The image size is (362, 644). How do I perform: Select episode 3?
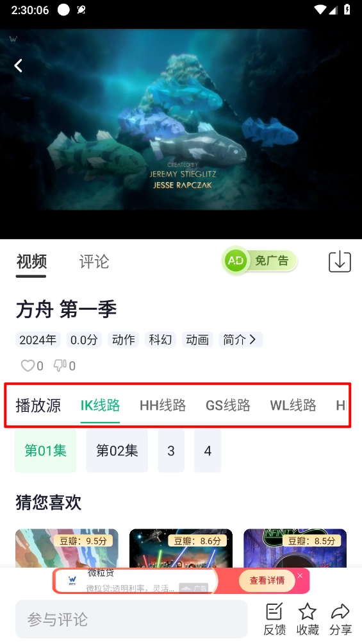tap(171, 450)
